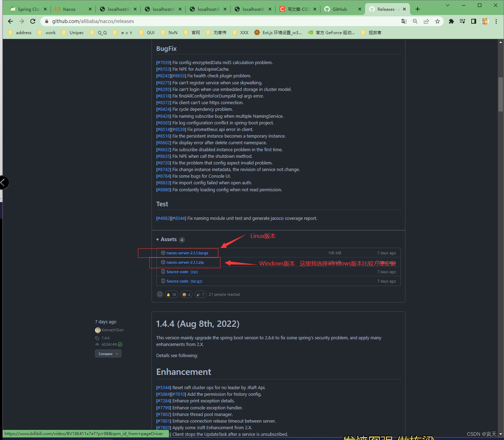Viewport: 504px width, 440px height.
Task: Open the work bookmark folder
Action: click(x=47, y=32)
